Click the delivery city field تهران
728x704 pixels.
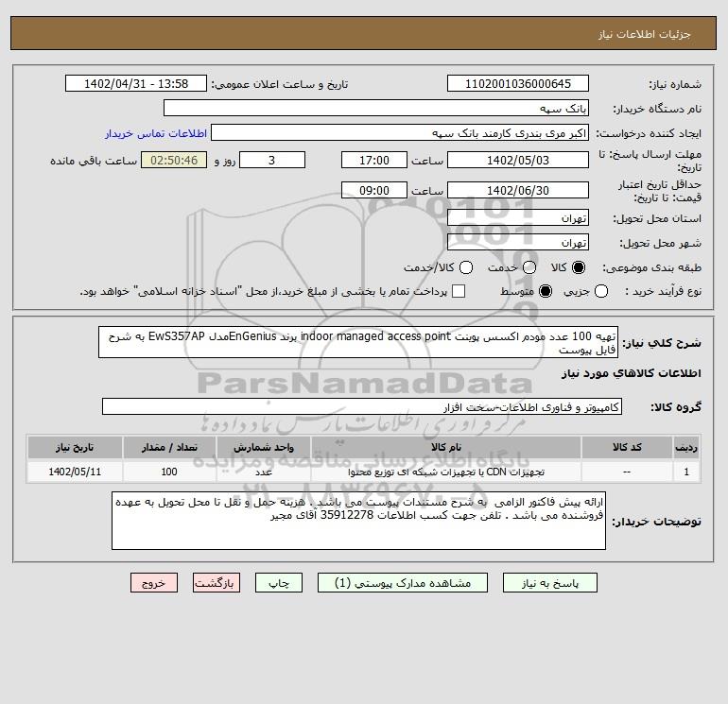click(x=518, y=242)
